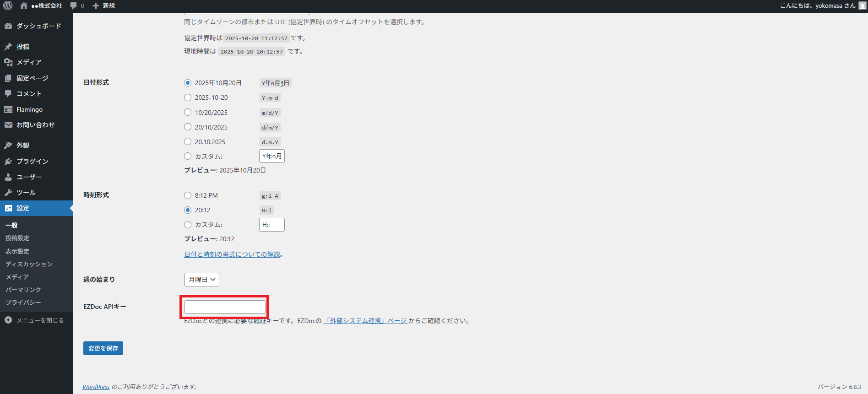This screenshot has height=394, width=868.
Task: Click the ユーザー person icon
Action: coord(8,177)
